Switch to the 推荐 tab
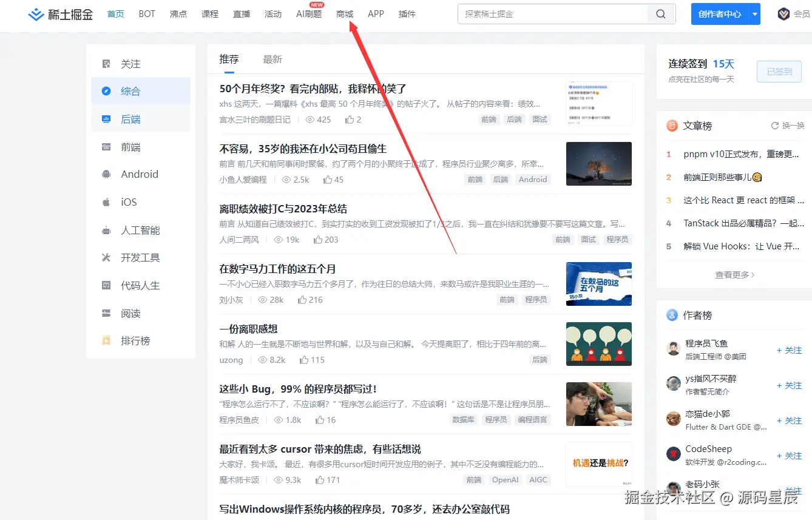 [x=229, y=59]
